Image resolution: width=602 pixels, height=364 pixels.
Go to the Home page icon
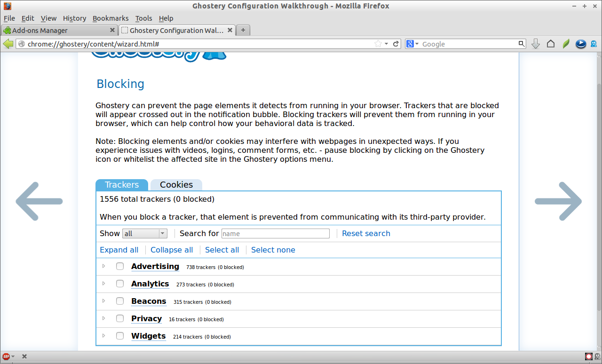coord(551,44)
